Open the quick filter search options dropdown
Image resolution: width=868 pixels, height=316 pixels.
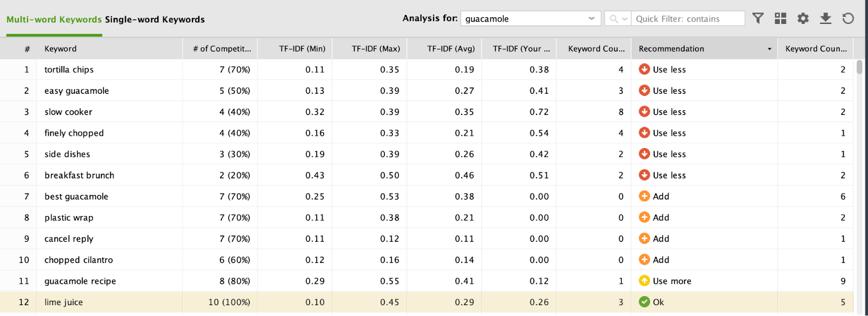tap(617, 18)
